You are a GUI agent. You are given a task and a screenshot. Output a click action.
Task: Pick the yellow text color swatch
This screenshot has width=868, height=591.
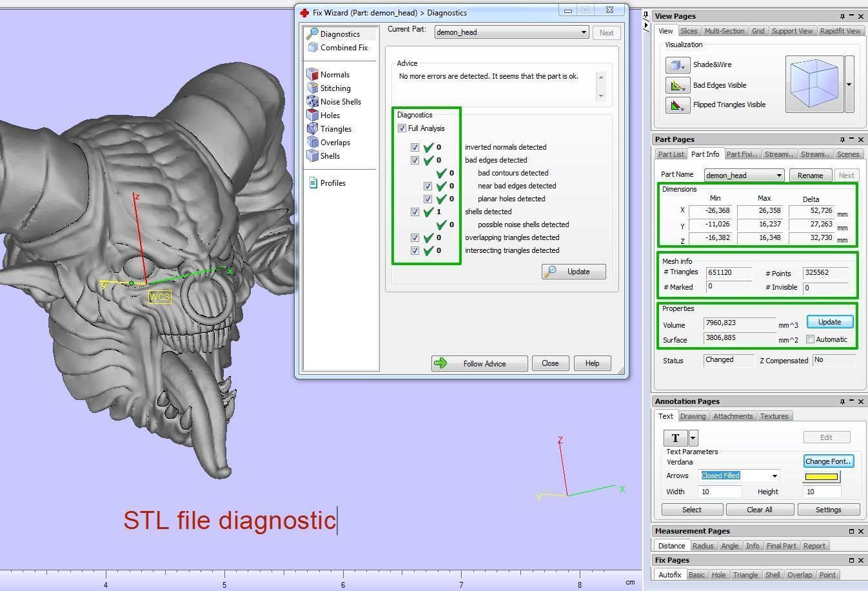pyautogui.click(x=822, y=477)
